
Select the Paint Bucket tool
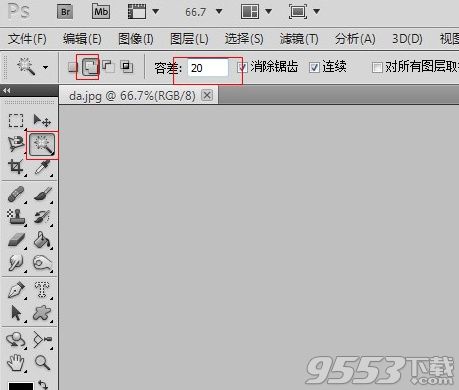tap(42, 240)
